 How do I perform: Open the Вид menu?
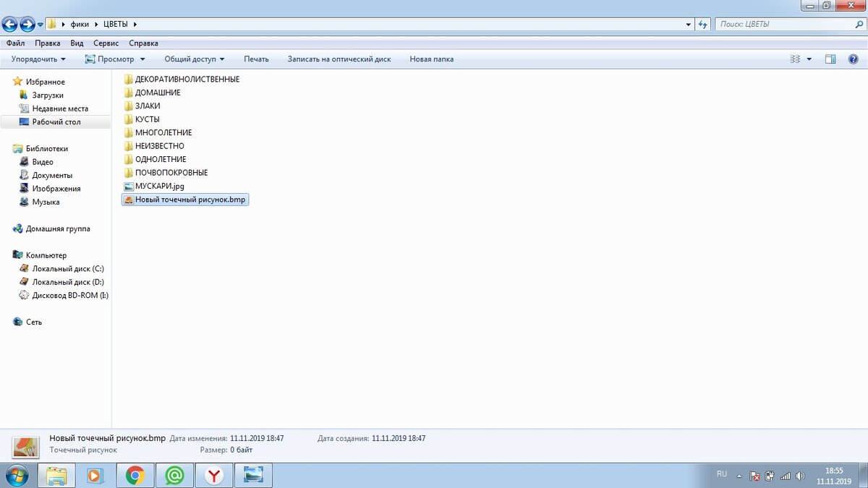pyautogui.click(x=77, y=43)
